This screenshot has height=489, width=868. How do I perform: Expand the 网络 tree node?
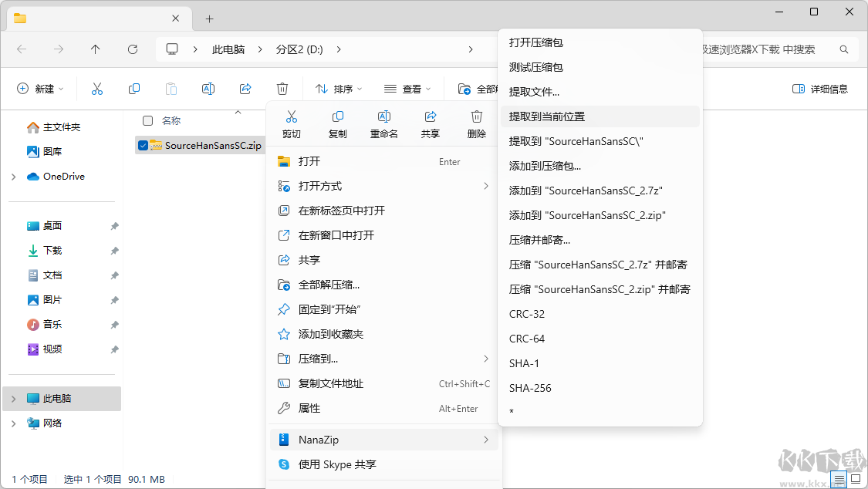pyautogui.click(x=14, y=423)
